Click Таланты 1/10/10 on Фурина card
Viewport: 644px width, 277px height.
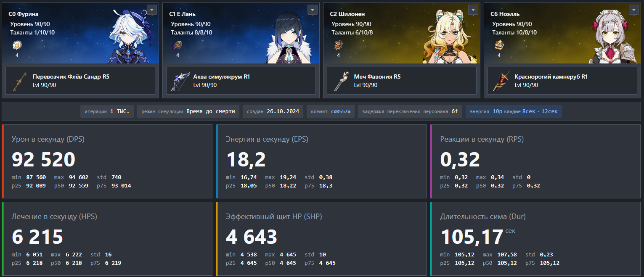click(32, 32)
